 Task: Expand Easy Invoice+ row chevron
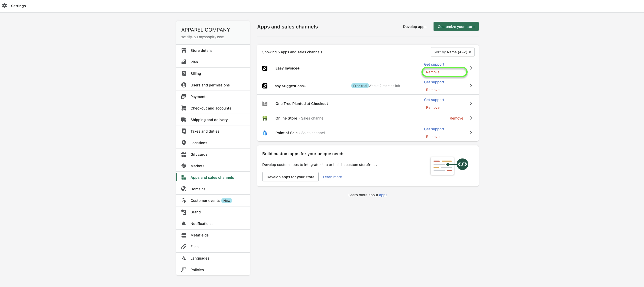(471, 68)
